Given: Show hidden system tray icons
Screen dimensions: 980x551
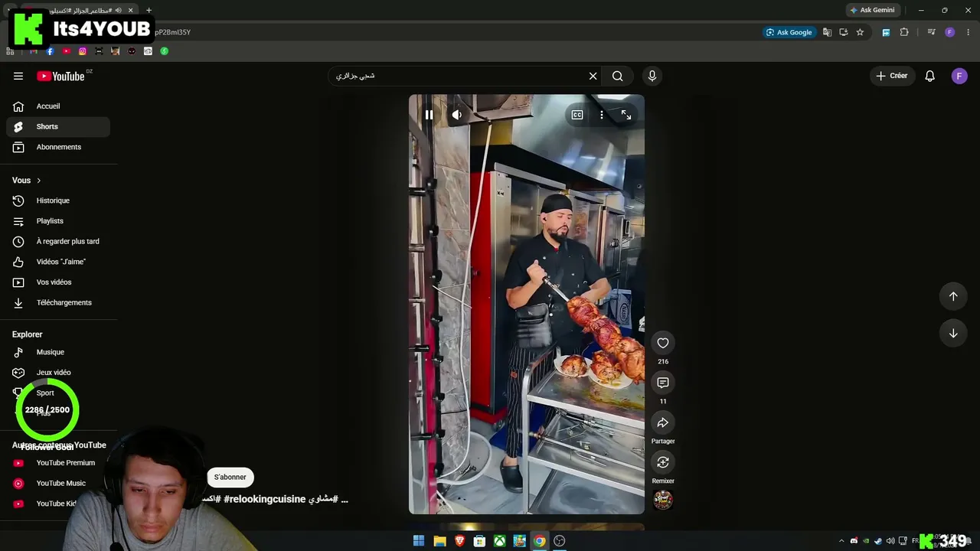Looking at the screenshot, I should 841,541.
